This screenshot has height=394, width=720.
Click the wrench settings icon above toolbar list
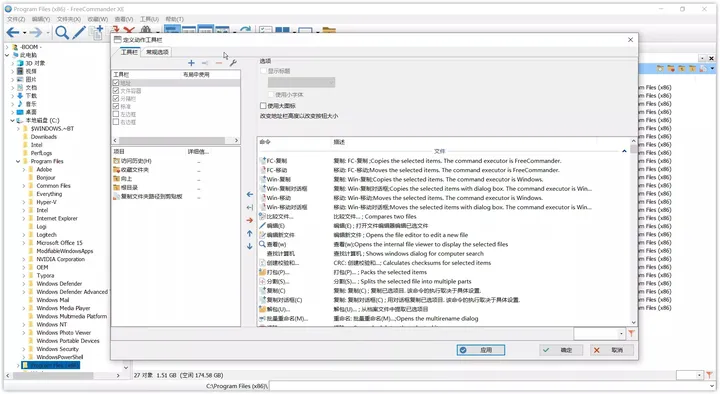point(233,63)
